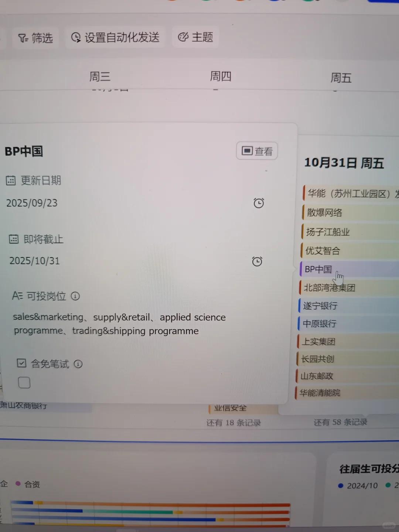Toggle the 2024/10 chart legend item

click(x=358, y=485)
